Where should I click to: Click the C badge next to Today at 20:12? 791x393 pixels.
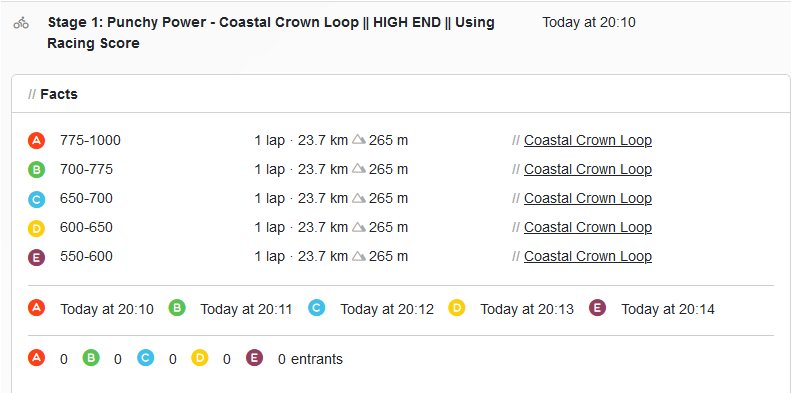(317, 308)
